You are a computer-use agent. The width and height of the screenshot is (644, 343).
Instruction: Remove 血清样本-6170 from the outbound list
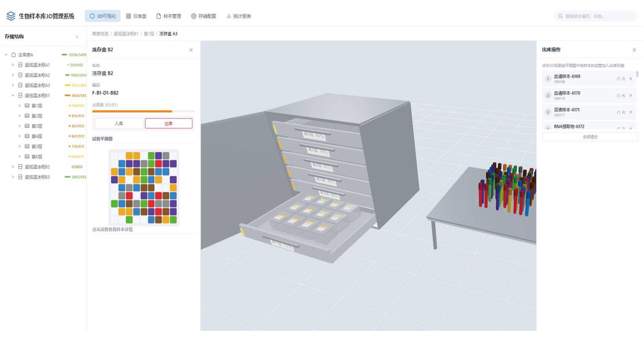click(x=631, y=95)
